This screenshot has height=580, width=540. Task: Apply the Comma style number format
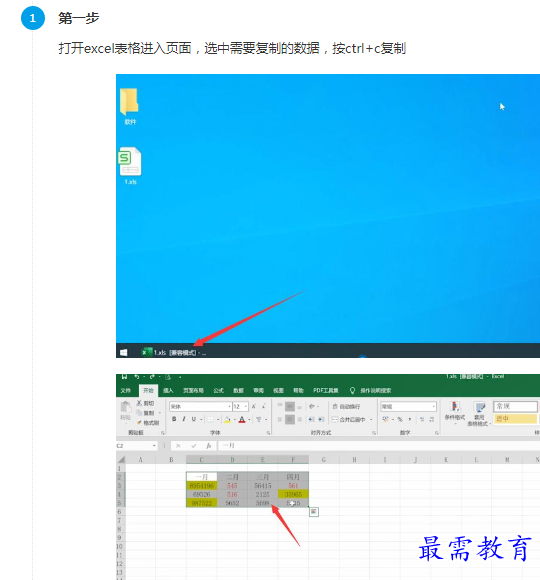pos(409,419)
